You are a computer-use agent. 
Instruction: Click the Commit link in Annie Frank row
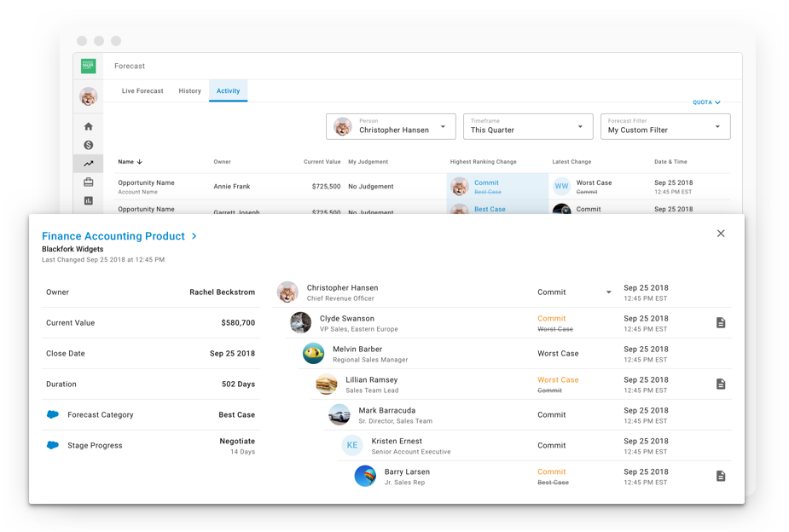[486, 183]
